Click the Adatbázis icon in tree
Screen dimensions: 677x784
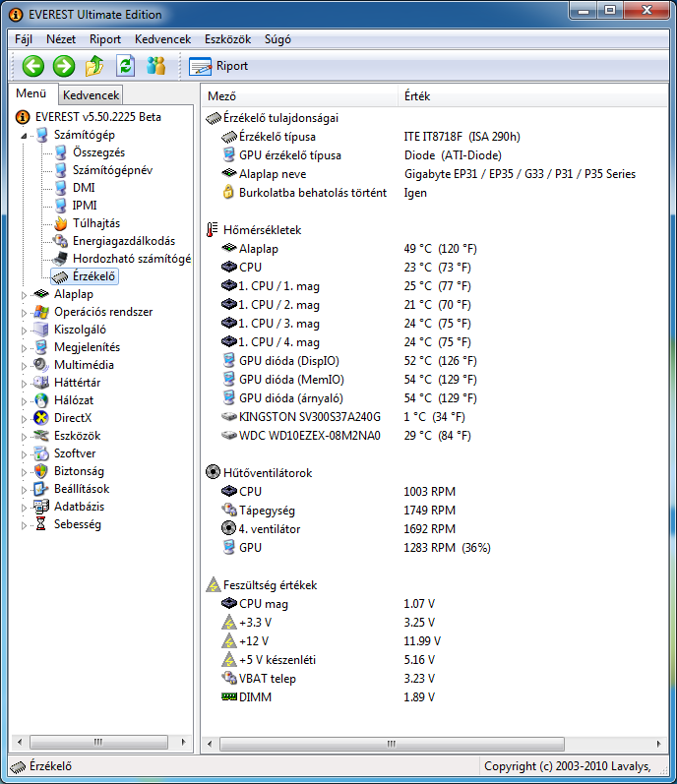pyautogui.click(x=41, y=507)
